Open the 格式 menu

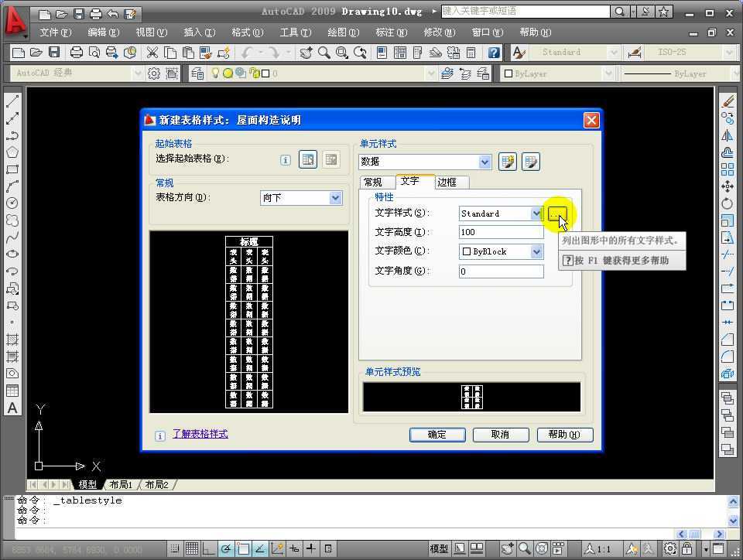point(248,32)
